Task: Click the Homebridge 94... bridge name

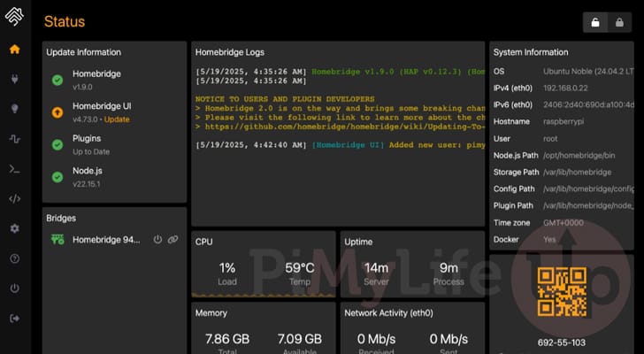Action: coord(106,240)
